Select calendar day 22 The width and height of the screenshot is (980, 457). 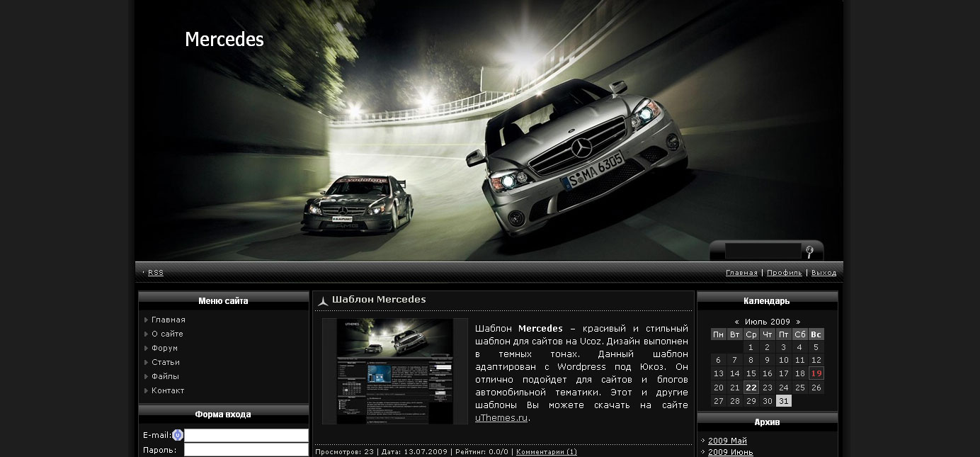click(x=751, y=388)
